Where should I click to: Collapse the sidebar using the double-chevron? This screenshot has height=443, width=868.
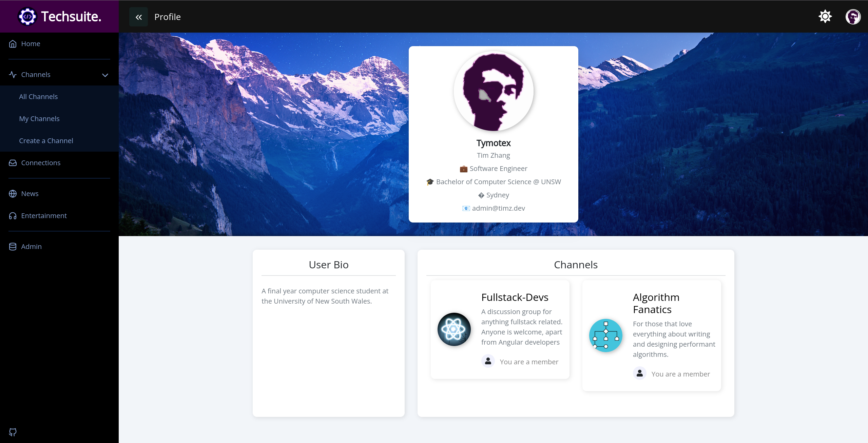click(138, 17)
